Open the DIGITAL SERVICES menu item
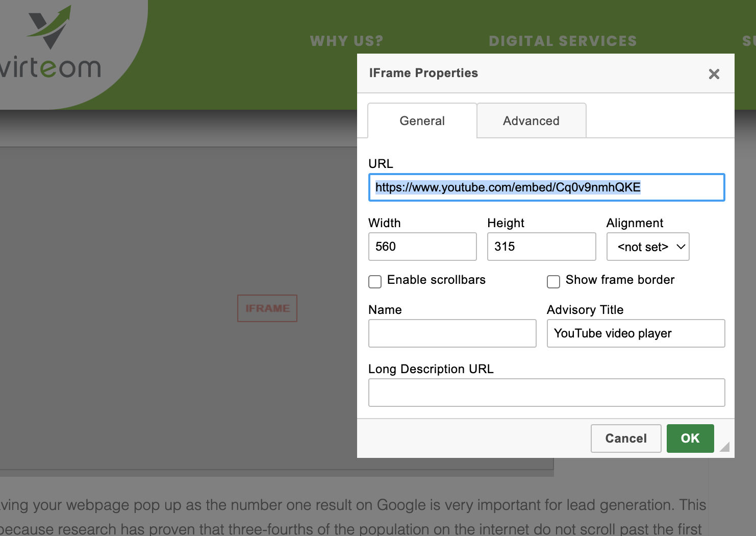Screen dimensions: 756x536 (x=563, y=41)
